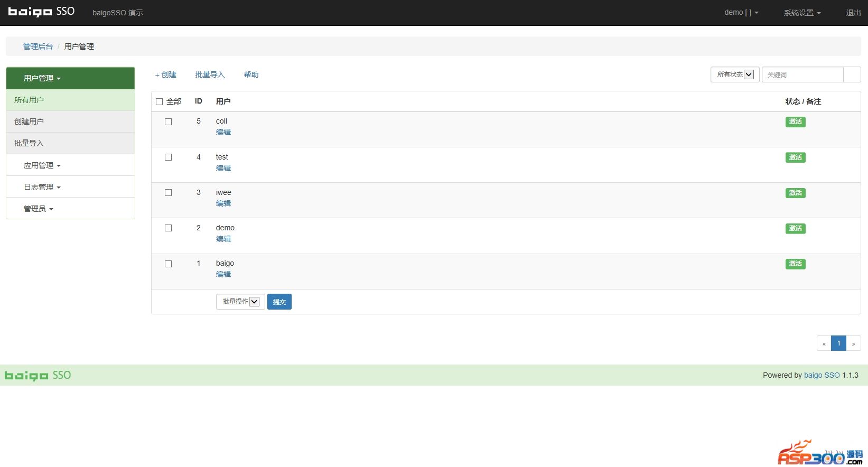Click 编辑 under user test
The image size is (868, 467).
[223, 168]
